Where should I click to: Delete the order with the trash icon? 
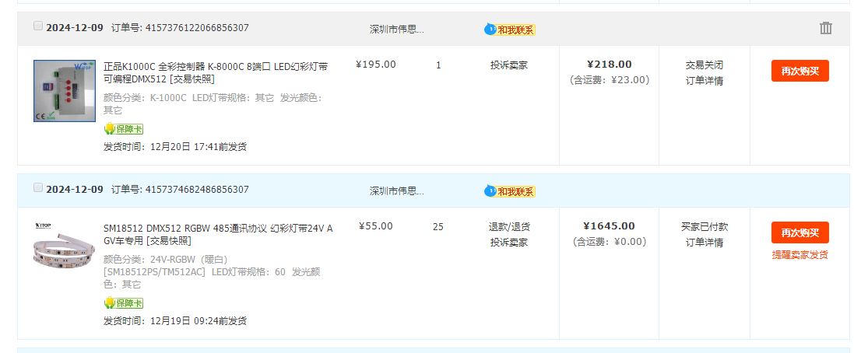[825, 28]
